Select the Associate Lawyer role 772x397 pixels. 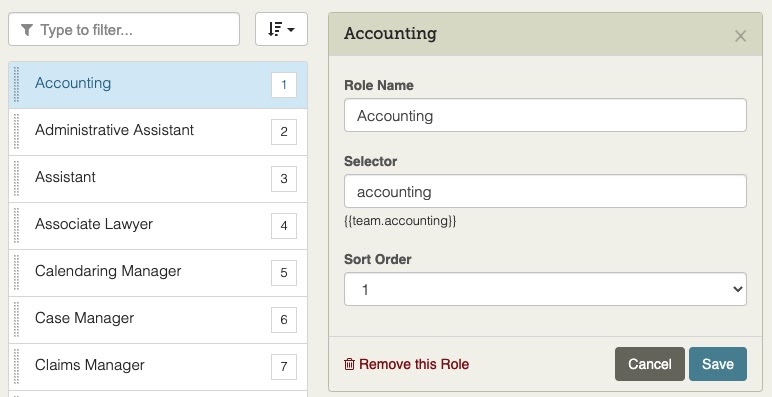point(158,226)
